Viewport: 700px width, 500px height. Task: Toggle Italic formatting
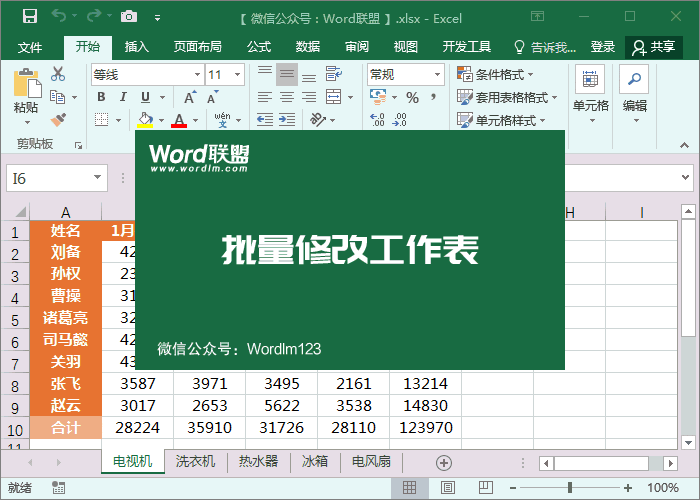click(x=123, y=97)
